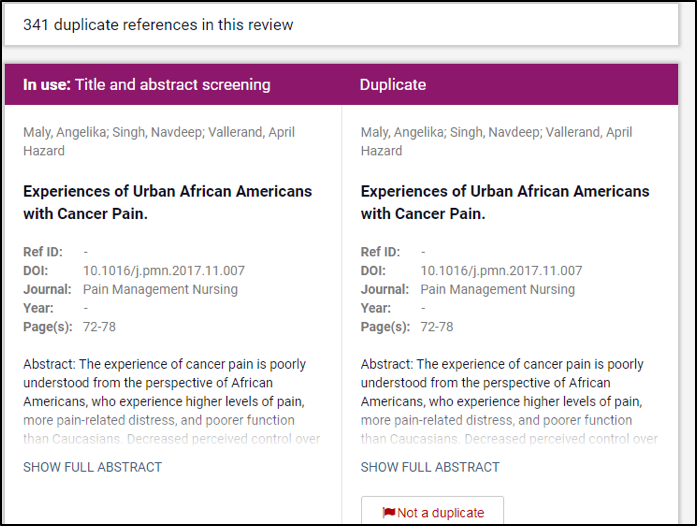
Task: Click the red flag icon
Action: click(x=389, y=513)
